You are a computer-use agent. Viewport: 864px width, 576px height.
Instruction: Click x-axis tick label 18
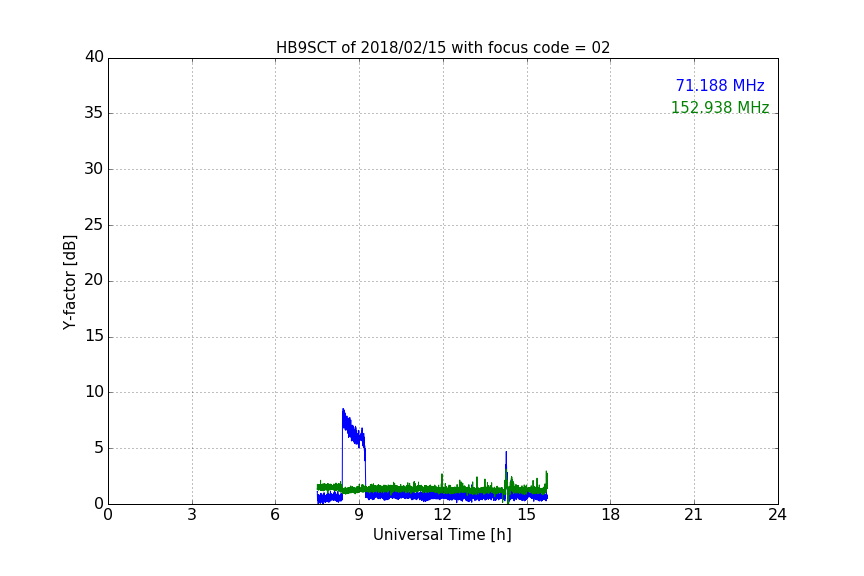[611, 515]
